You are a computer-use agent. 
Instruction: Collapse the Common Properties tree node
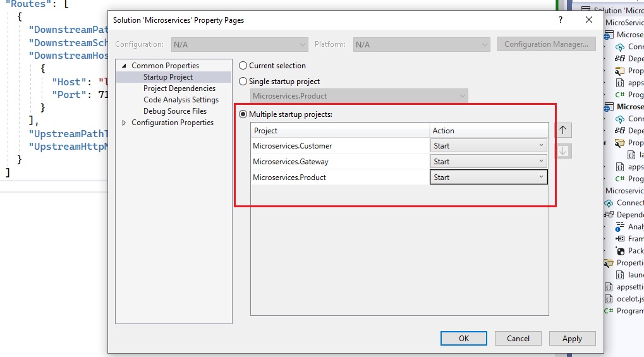[124, 66]
